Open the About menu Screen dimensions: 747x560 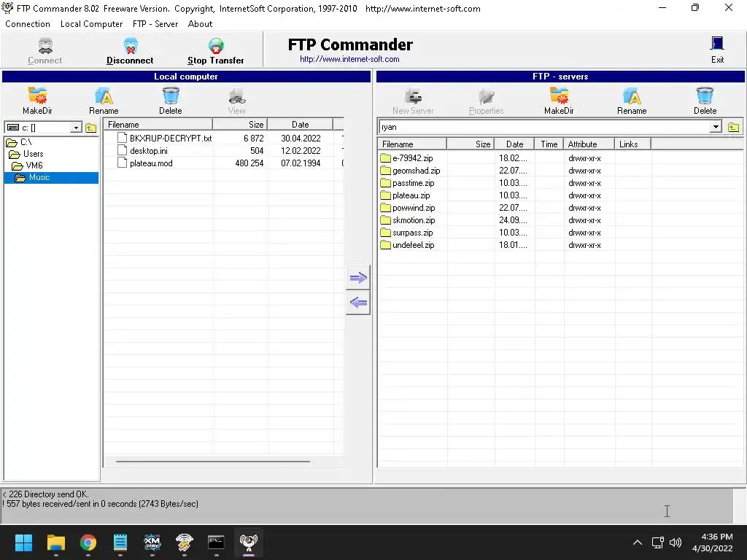200,24
